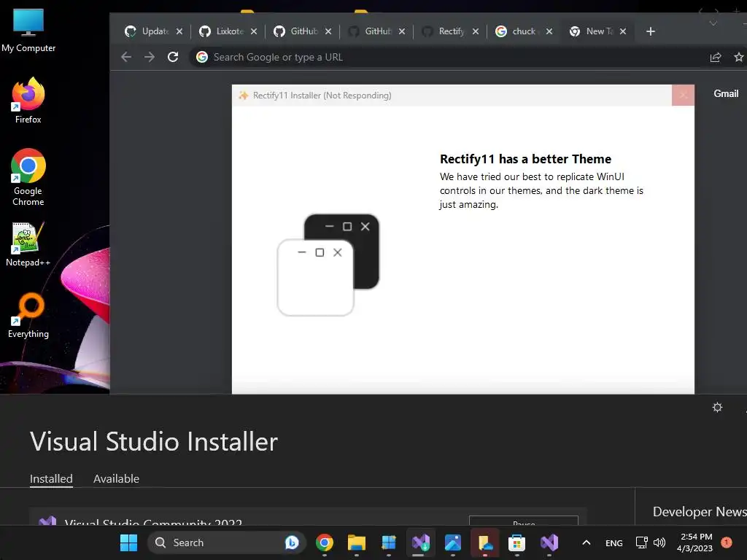
Task: Open a new Chrome tab with plus button
Action: pos(650,31)
